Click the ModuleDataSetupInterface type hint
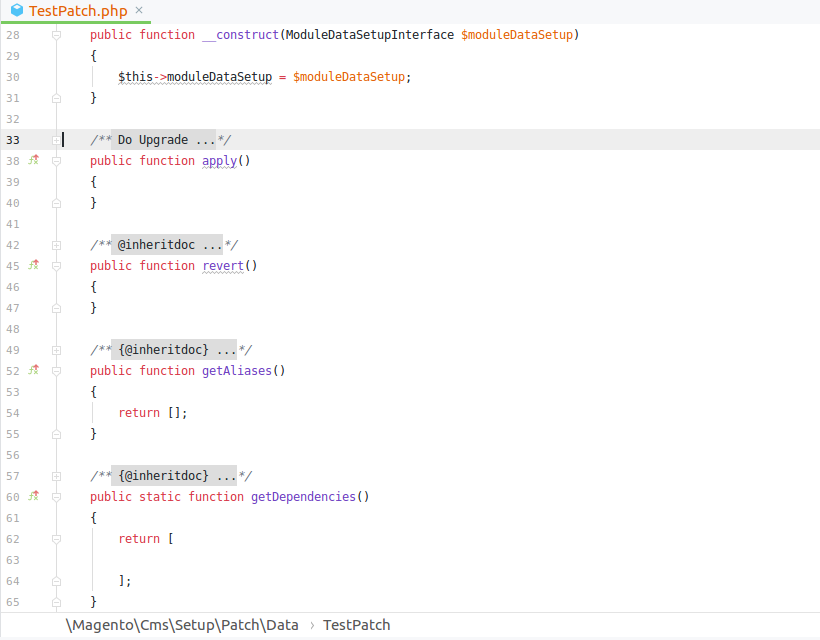The image size is (820, 640). click(x=370, y=35)
